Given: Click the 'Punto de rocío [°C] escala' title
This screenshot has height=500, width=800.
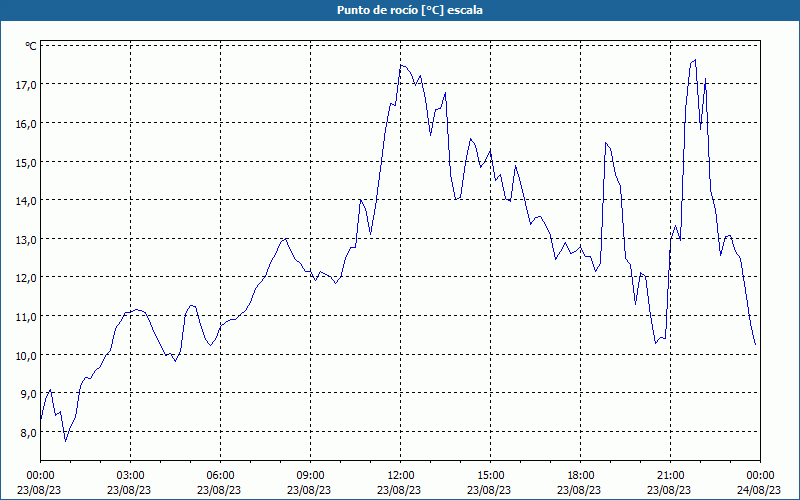Looking at the screenshot, I should 410,10.
